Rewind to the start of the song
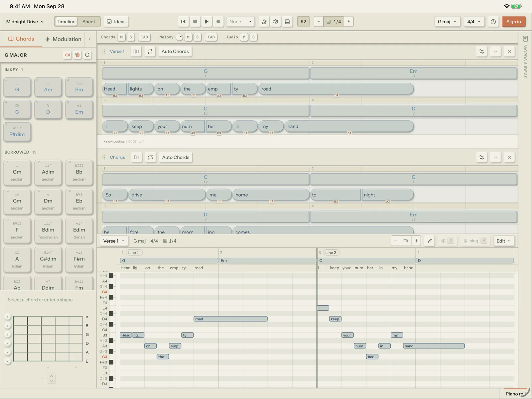 [x=183, y=22]
